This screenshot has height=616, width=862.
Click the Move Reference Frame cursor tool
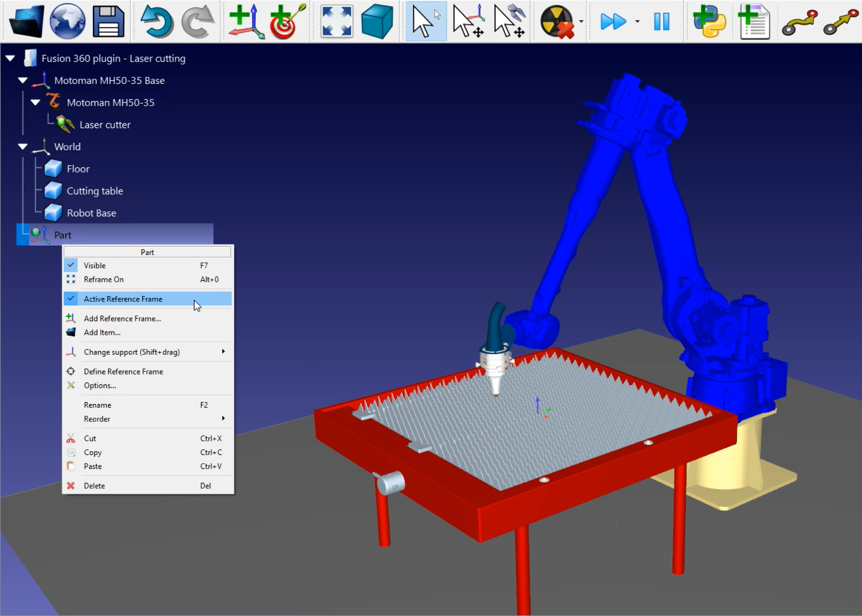pyautogui.click(x=468, y=21)
